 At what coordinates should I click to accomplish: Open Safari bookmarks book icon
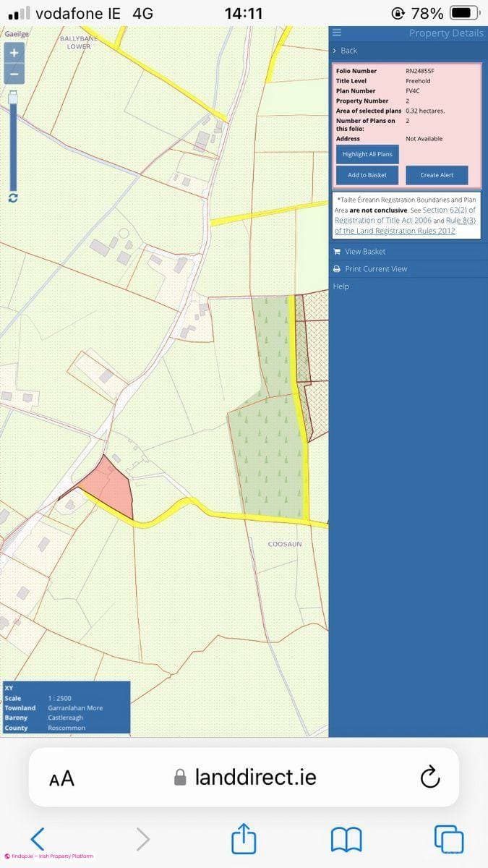click(346, 840)
